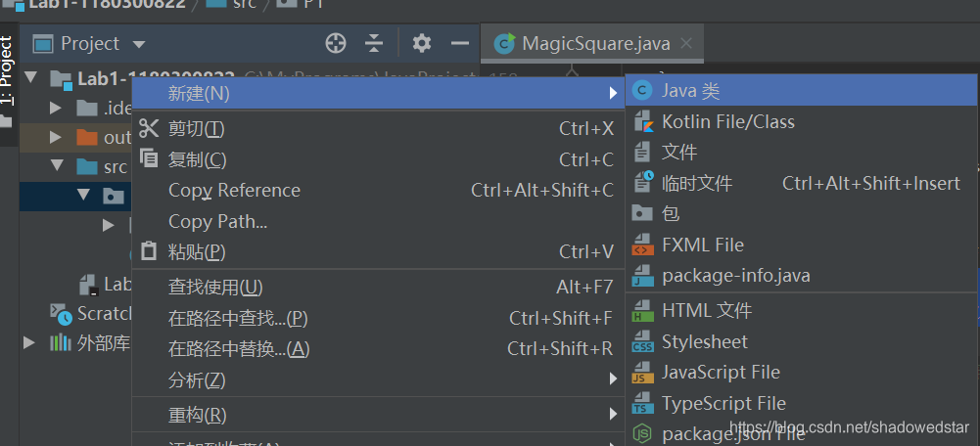This screenshot has height=446, width=980.
Task: Click the Node.js package.json icon
Action: tap(642, 433)
